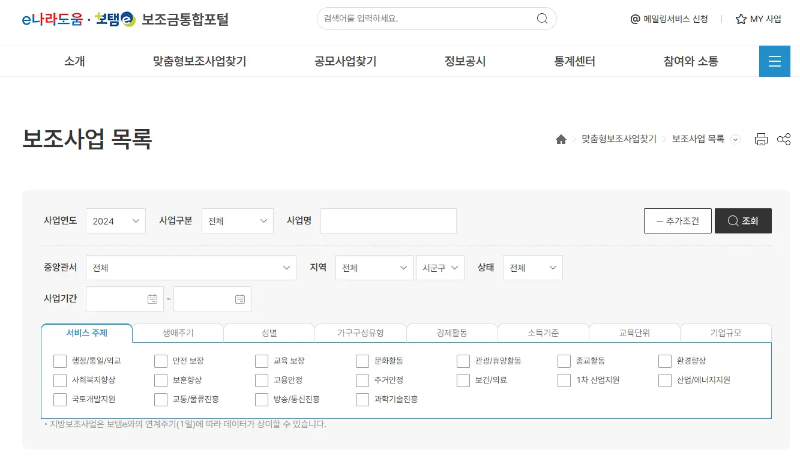The height and width of the screenshot is (469, 800).
Task: Open the hamburger full menu button
Action: [x=774, y=61]
